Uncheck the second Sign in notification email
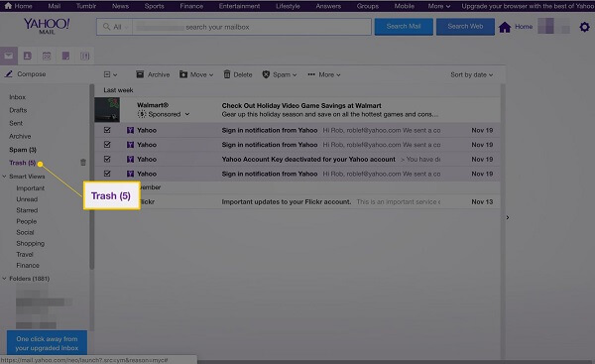595x364 pixels. (107, 145)
